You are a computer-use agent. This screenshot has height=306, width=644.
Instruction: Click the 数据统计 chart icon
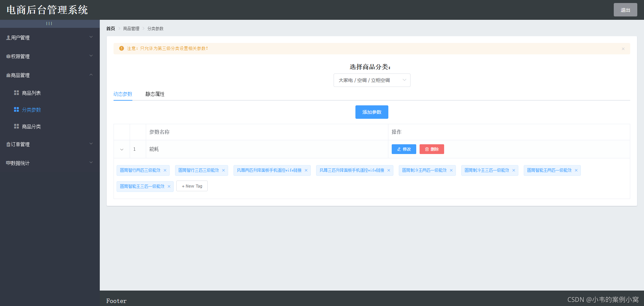pyautogui.click(x=8, y=163)
